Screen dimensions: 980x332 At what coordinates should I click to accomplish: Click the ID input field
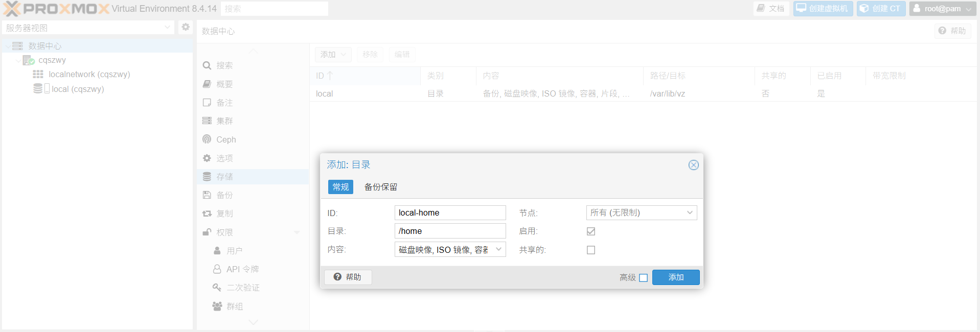click(x=450, y=212)
